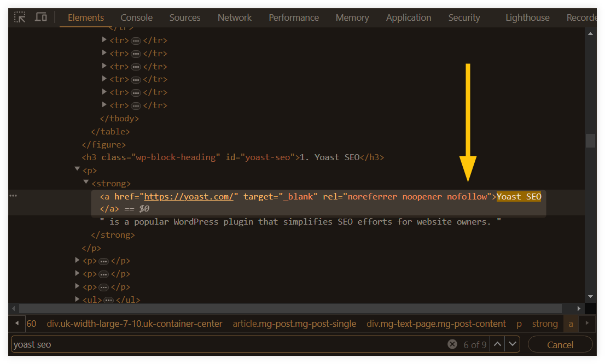Expand the collapsed ul element
605x364 pixels.
(x=77, y=299)
